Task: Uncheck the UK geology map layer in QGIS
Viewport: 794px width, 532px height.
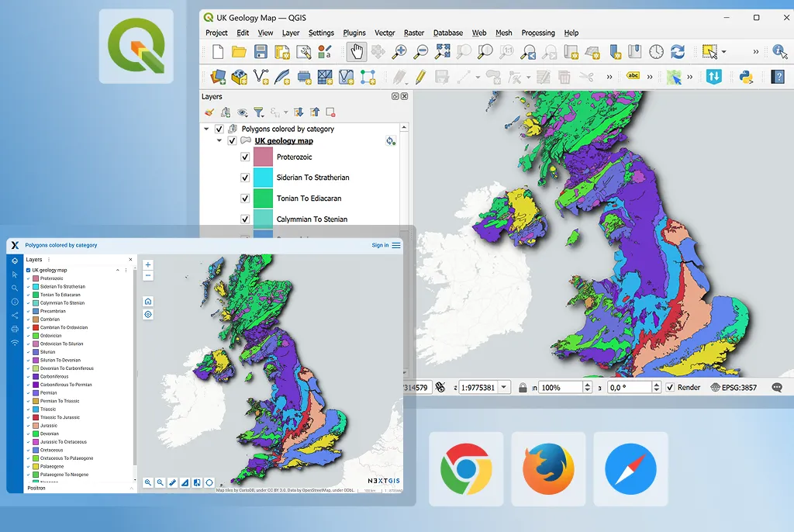Action: click(232, 141)
